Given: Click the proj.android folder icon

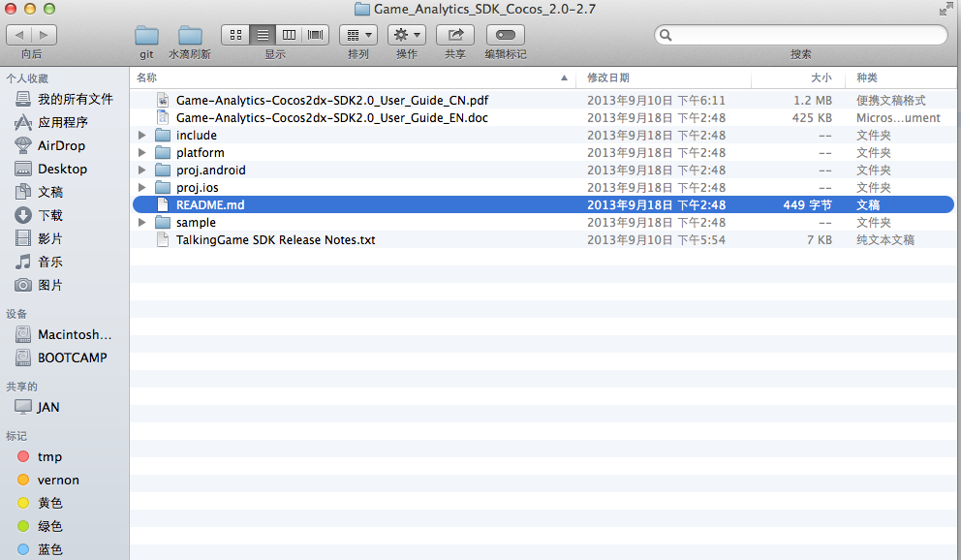Looking at the screenshot, I should tap(163, 171).
